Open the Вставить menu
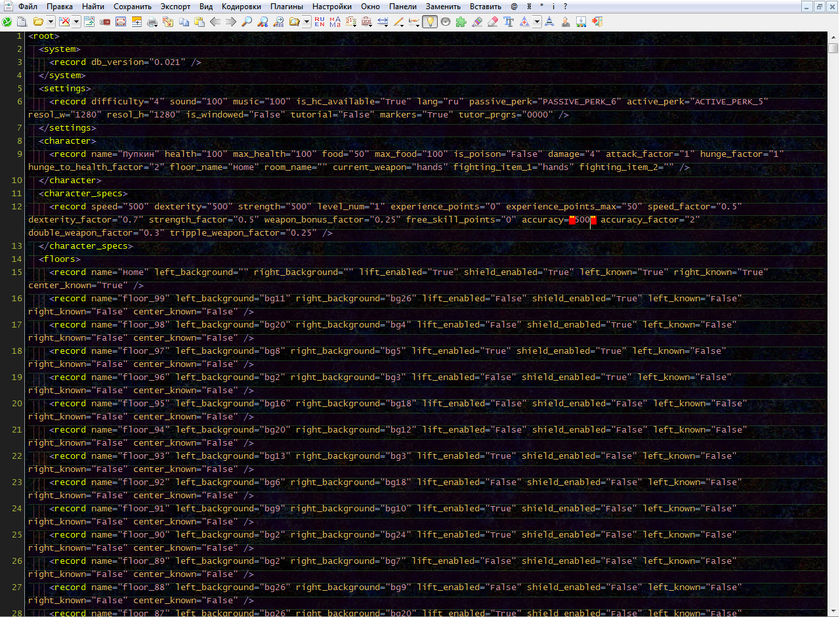 coord(486,7)
